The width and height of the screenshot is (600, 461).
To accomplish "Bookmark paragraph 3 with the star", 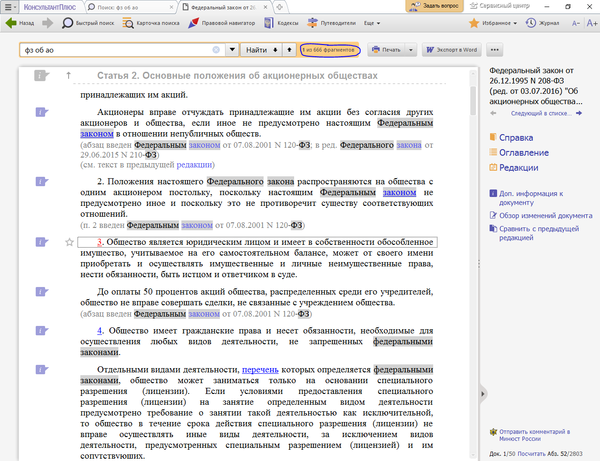I will pos(69,242).
